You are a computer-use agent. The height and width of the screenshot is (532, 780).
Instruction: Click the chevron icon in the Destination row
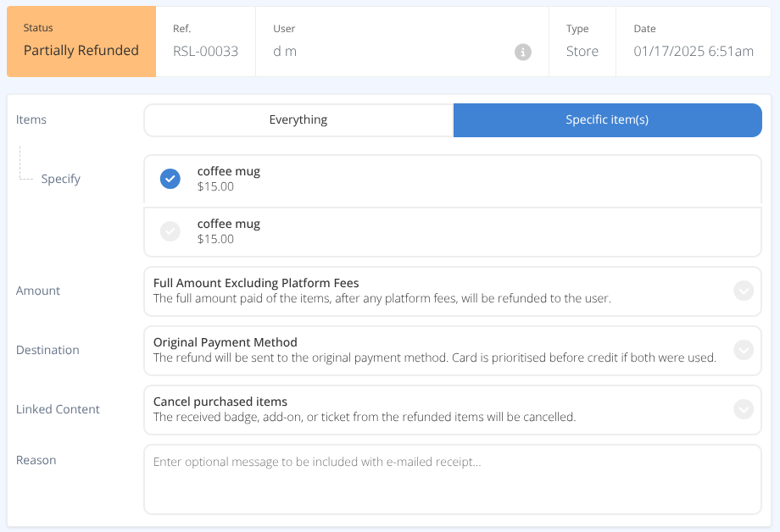[x=743, y=350]
